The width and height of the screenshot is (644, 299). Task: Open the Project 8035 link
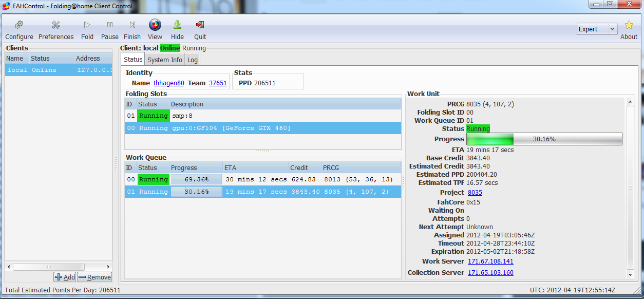click(475, 192)
